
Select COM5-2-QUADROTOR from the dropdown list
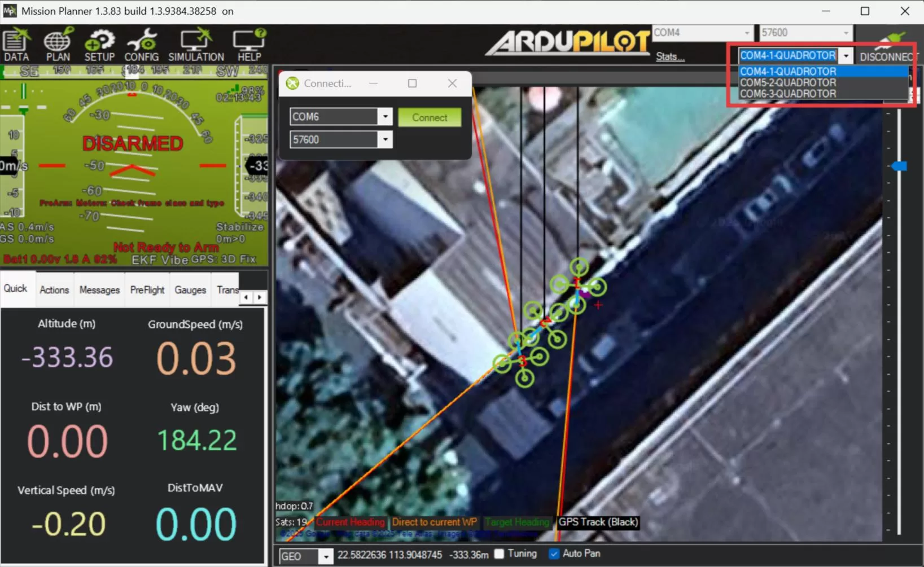823,82
